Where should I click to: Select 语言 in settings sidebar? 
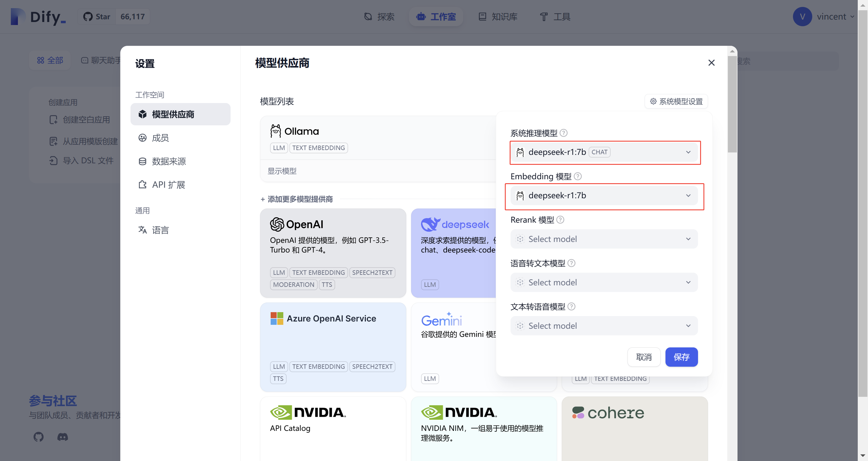[180, 230]
